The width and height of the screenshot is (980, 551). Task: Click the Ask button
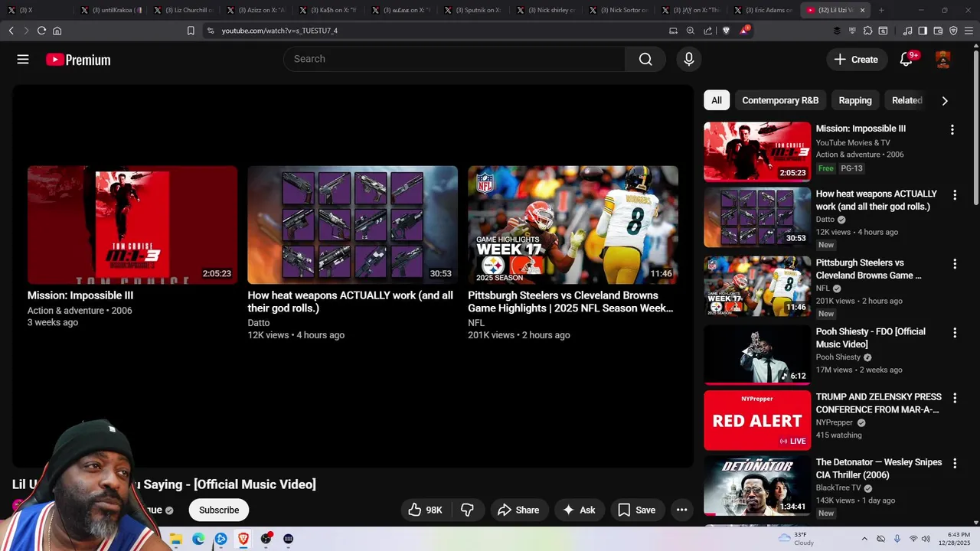(x=579, y=510)
